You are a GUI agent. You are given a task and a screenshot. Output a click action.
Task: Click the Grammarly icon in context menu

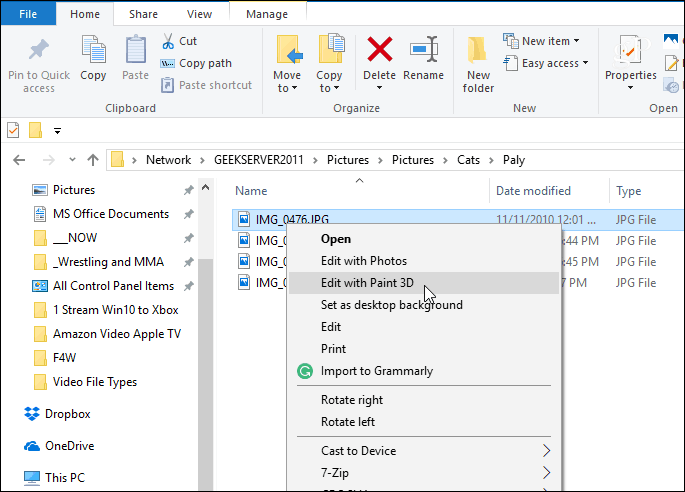(x=305, y=371)
